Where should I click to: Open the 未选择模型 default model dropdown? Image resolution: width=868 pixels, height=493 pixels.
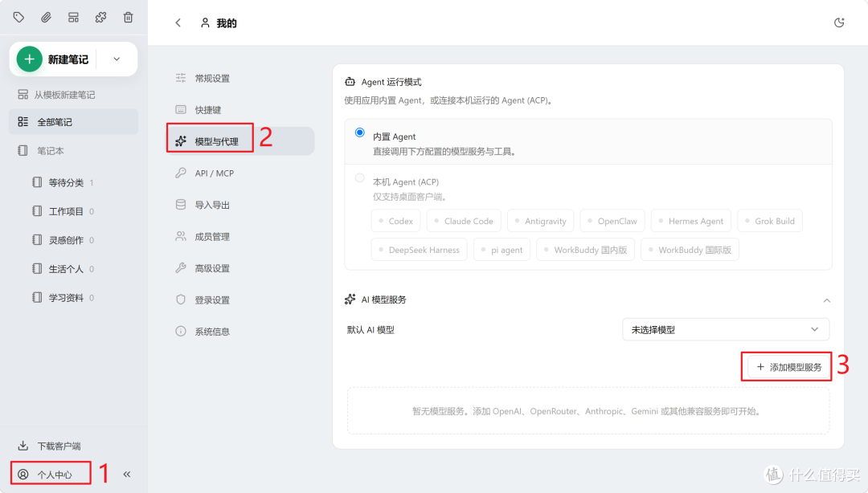pyautogui.click(x=726, y=329)
